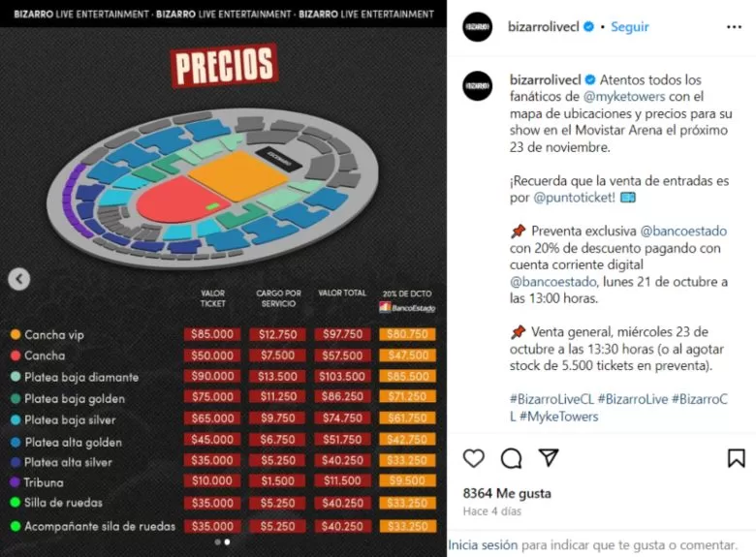This screenshot has height=557, width=756.
Task: Go to previous image with left arrow
Action: pyautogui.click(x=18, y=279)
